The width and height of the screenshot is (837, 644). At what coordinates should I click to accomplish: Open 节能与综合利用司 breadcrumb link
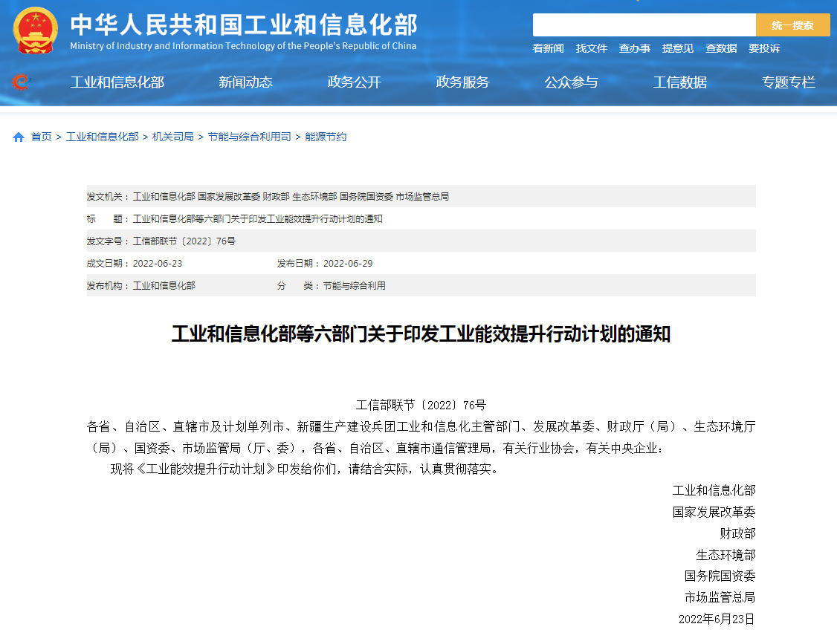click(x=249, y=137)
